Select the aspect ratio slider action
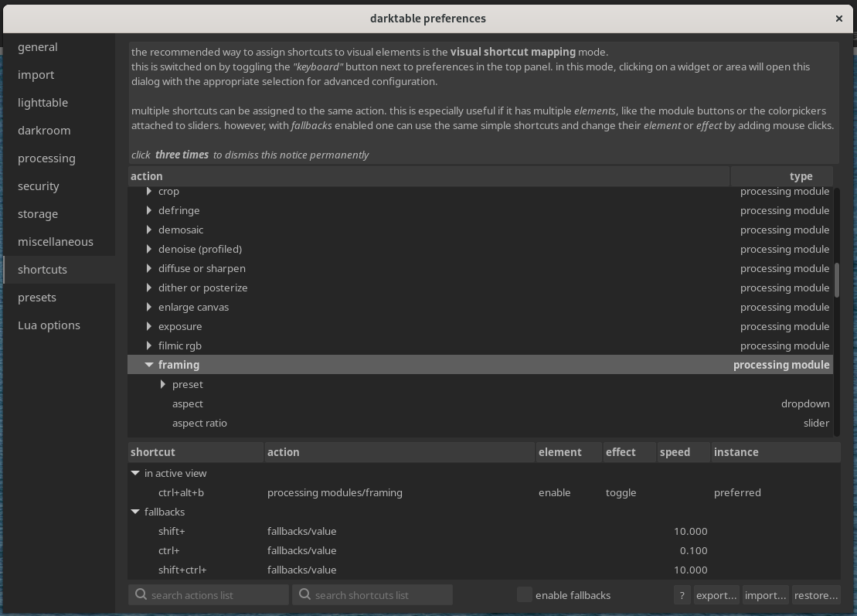 199,423
